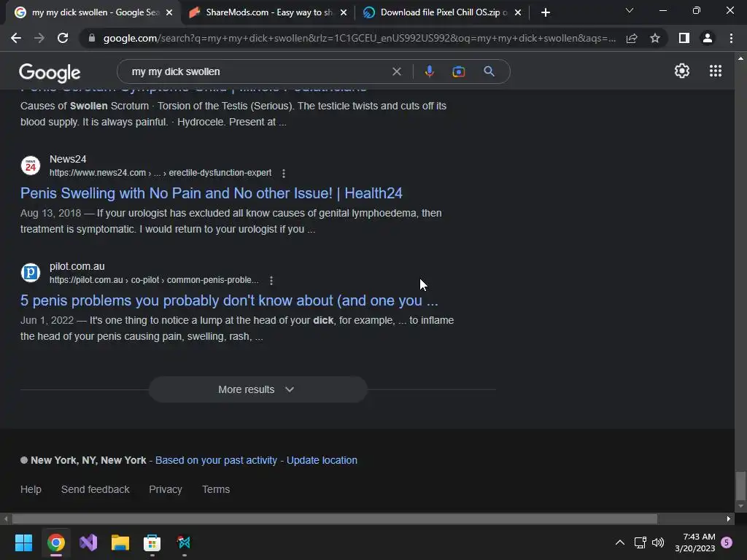Open the Help footer link
Image resolution: width=747 pixels, height=560 pixels.
pyautogui.click(x=31, y=489)
